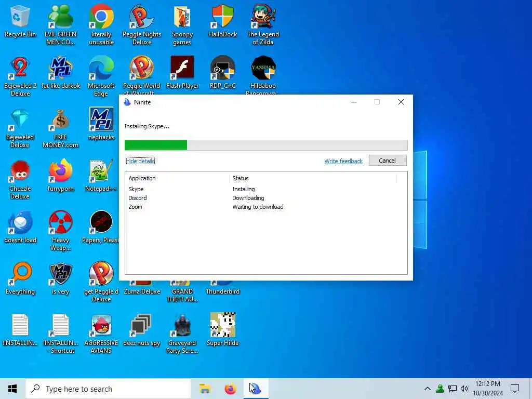Select the Zoom row in Ninite list

tap(266, 207)
